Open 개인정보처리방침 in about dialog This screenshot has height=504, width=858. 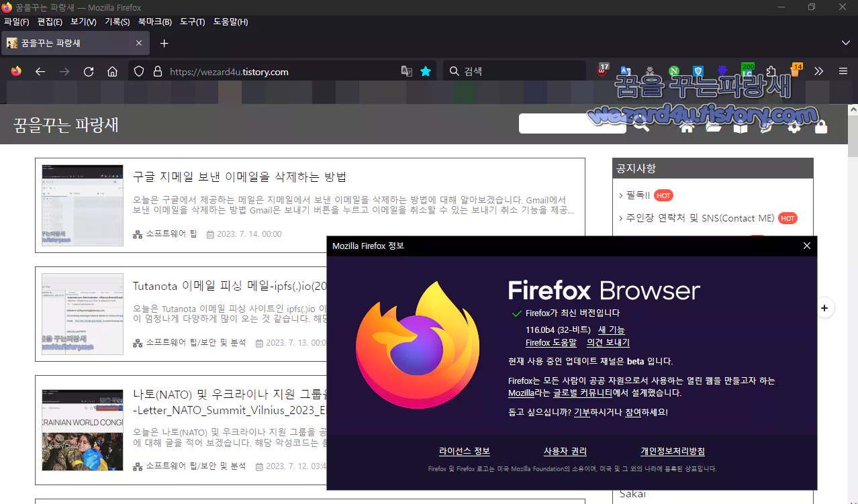click(672, 452)
